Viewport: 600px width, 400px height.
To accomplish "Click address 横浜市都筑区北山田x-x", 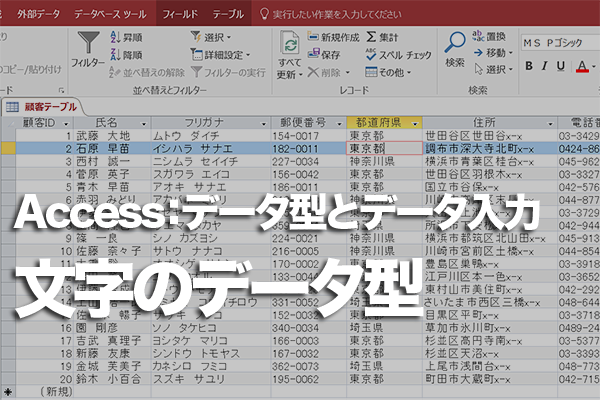I will click(x=490, y=238).
